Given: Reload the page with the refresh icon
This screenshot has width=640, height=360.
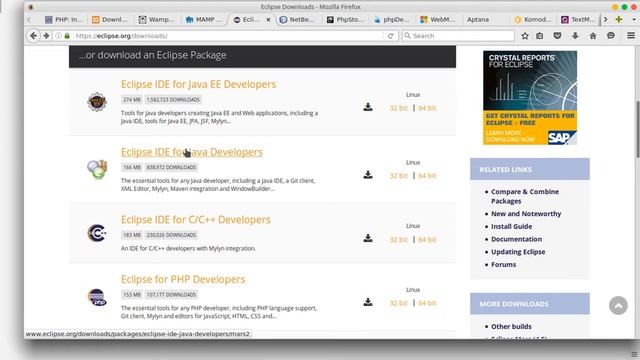Looking at the screenshot, I should click(x=391, y=36).
